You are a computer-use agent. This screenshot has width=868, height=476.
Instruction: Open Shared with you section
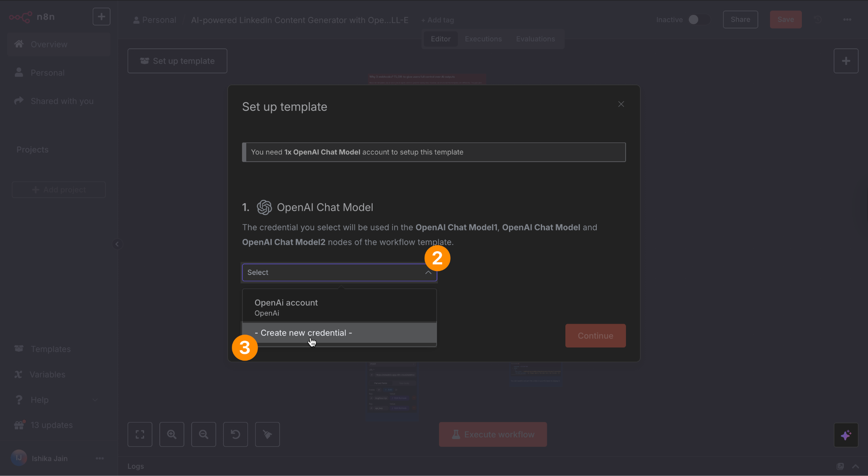click(59, 101)
